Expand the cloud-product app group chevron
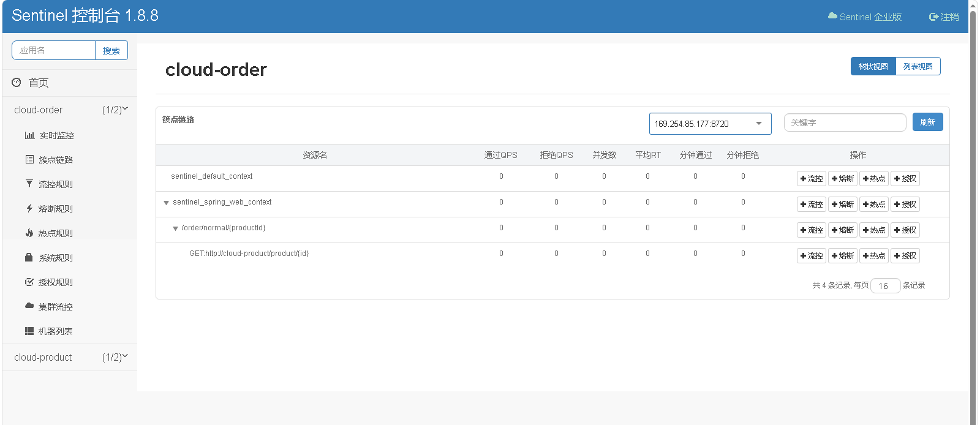This screenshot has height=425, width=980. [125, 356]
